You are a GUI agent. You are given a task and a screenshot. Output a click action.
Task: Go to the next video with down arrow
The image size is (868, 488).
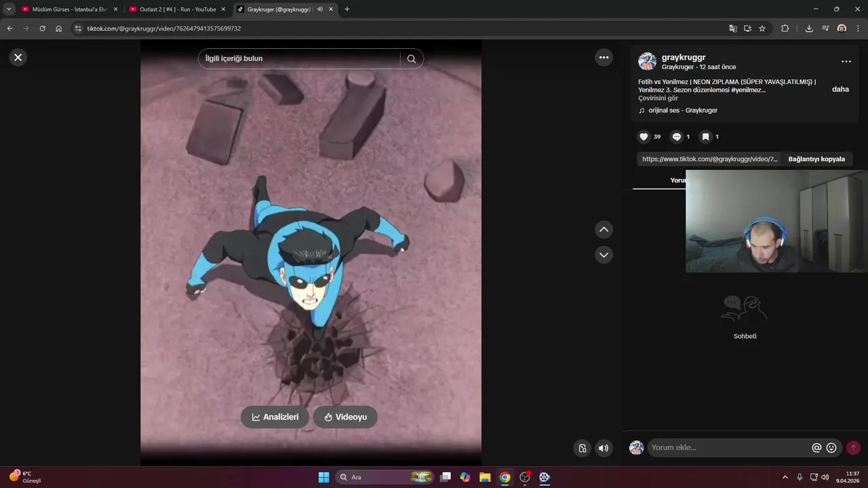click(x=604, y=255)
